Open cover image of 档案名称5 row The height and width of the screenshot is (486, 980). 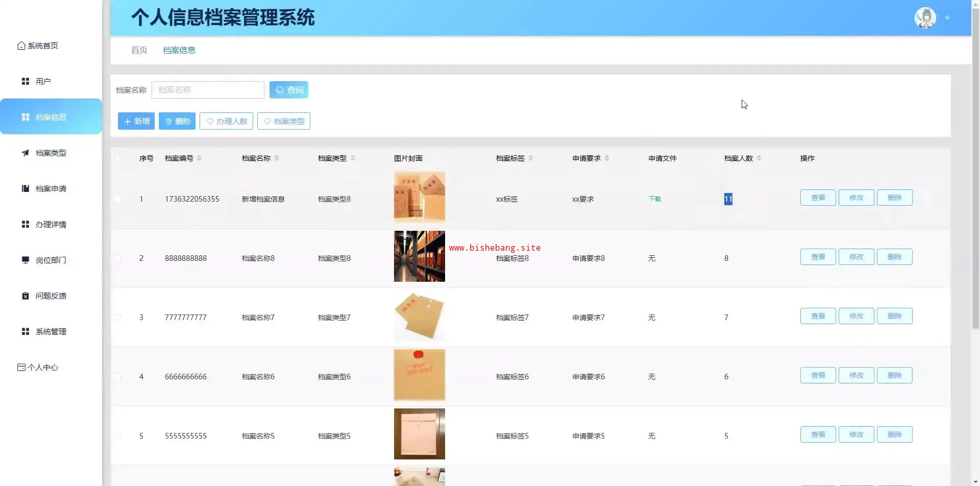click(x=420, y=434)
